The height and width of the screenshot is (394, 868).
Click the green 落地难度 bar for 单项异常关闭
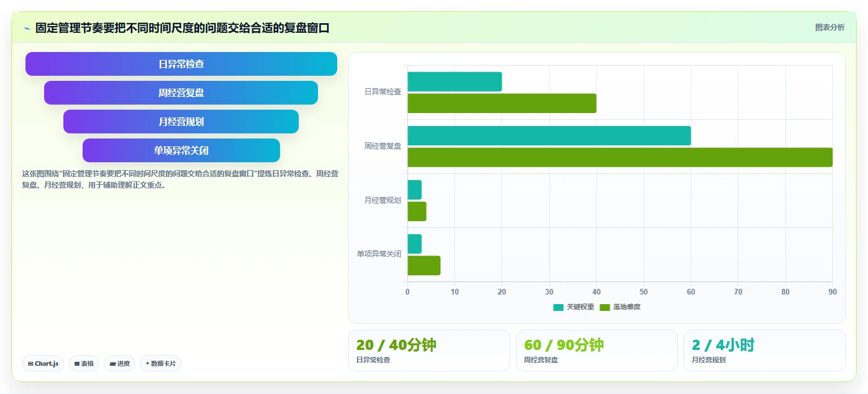click(x=424, y=266)
